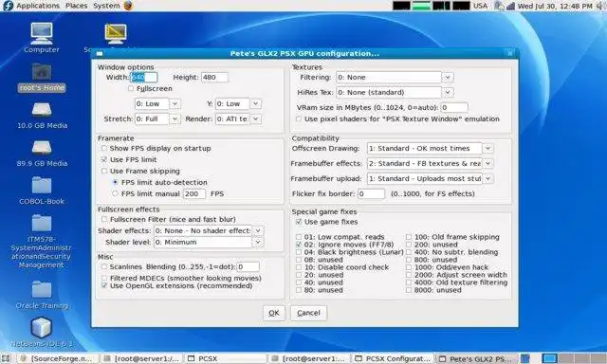607x364 pixels.
Task: Switch to PCSX taskbar window
Action: (x=227, y=358)
